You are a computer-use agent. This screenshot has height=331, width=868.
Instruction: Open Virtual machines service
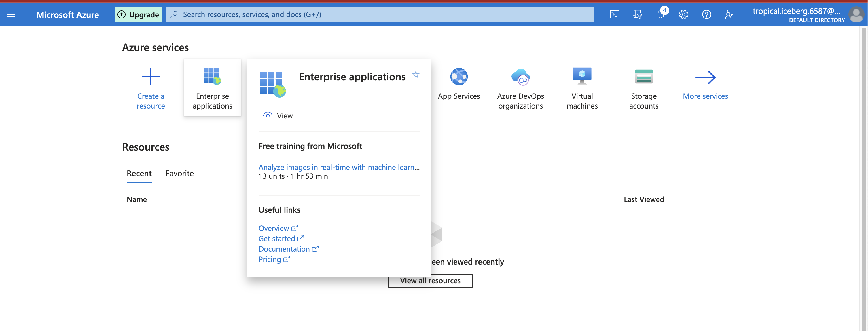[x=582, y=89]
